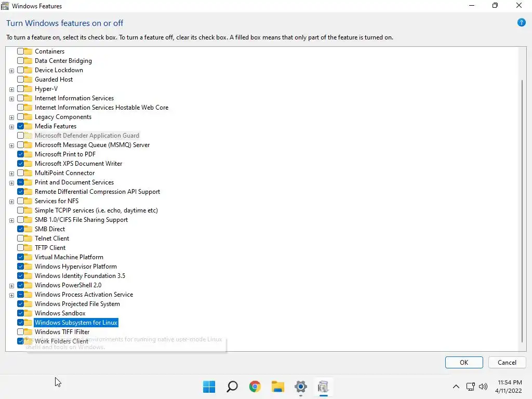Click the network tray icon
The image size is (532, 399).
471,387
